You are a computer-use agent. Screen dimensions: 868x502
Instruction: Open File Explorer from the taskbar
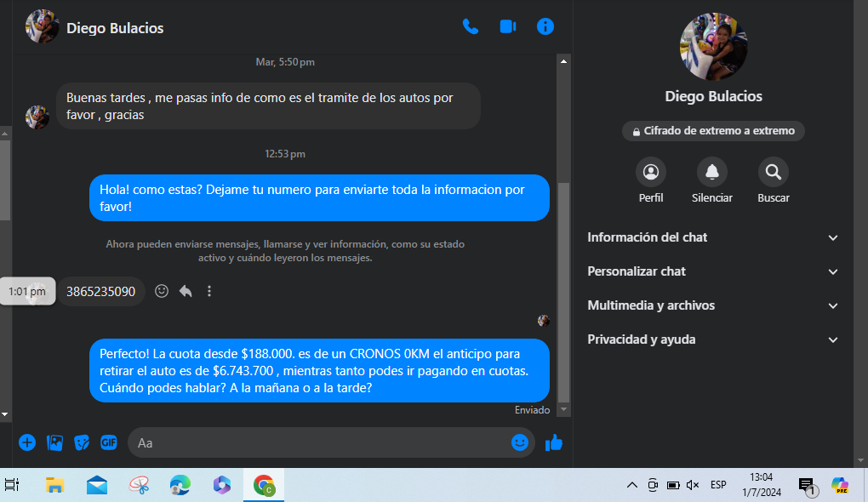coord(54,485)
